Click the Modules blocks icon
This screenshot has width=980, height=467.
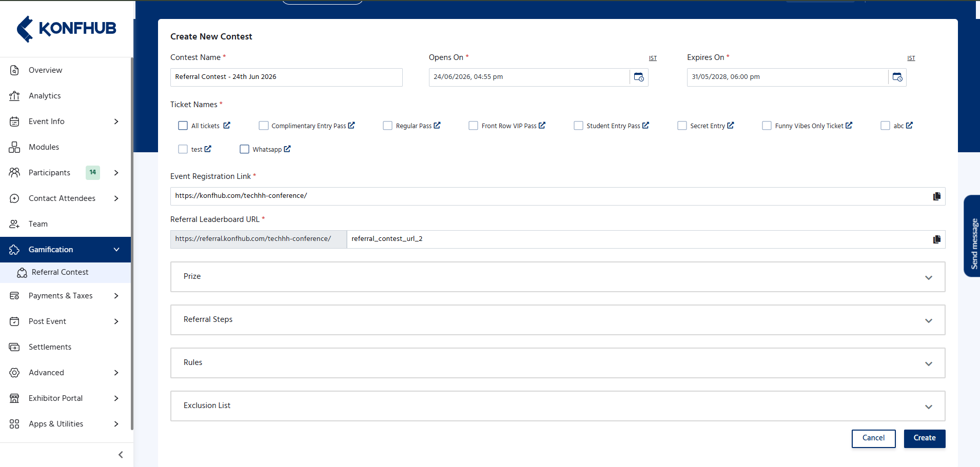point(14,147)
